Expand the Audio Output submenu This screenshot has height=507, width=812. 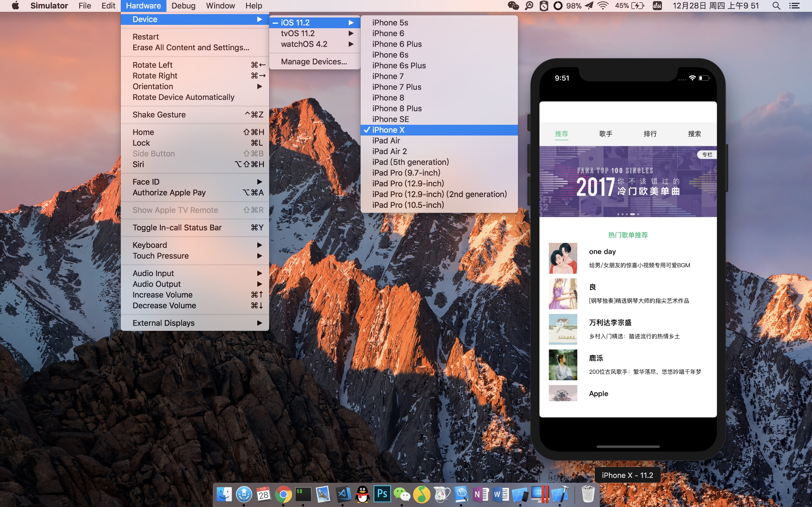195,284
